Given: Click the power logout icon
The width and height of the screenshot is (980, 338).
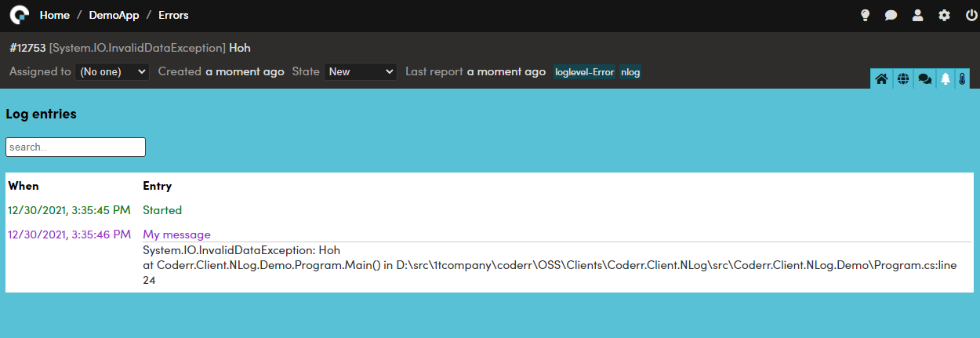Looking at the screenshot, I should click(x=971, y=15).
